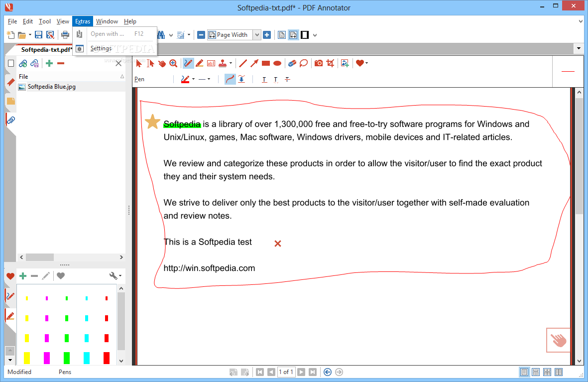588x382 pixels.
Task: Go to the next page
Action: pyautogui.click(x=301, y=372)
